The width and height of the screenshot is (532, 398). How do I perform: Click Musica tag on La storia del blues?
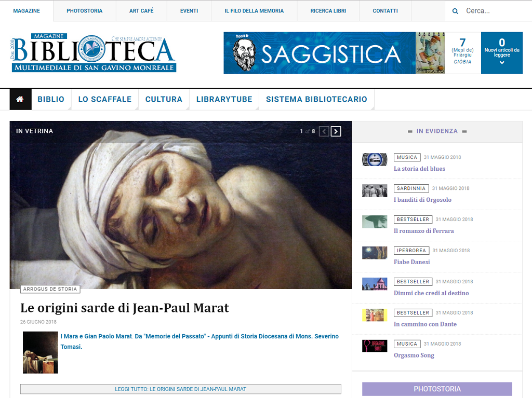407,157
